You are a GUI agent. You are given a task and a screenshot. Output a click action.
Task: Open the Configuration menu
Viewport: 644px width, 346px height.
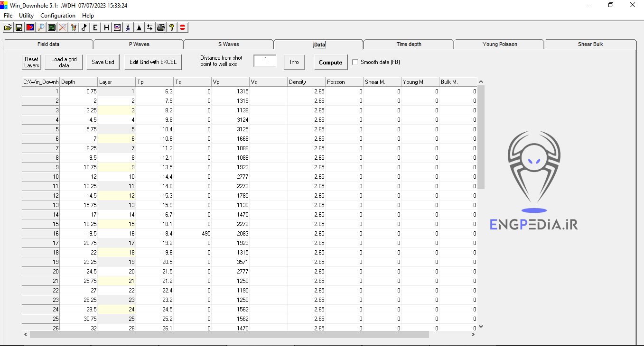point(58,16)
